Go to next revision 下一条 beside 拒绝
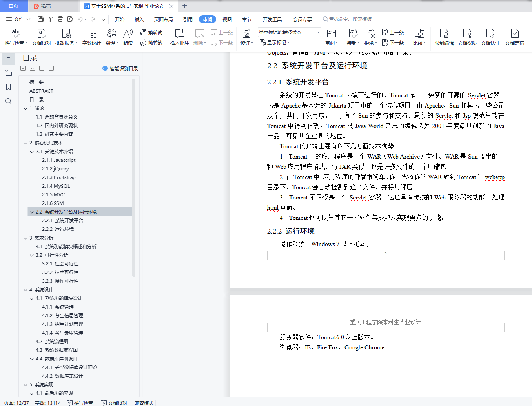 coord(393,42)
